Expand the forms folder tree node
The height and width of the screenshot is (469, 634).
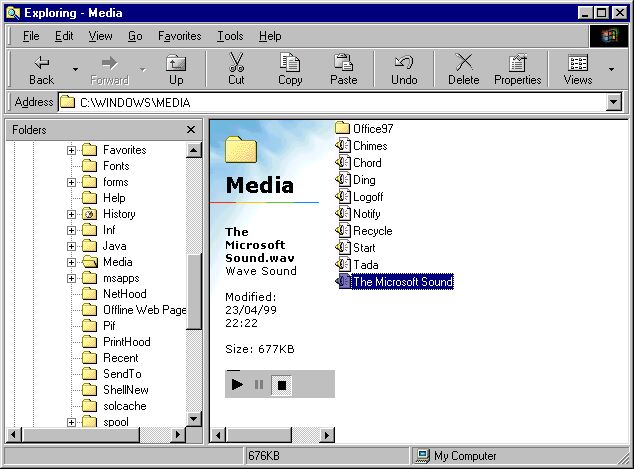point(71,182)
